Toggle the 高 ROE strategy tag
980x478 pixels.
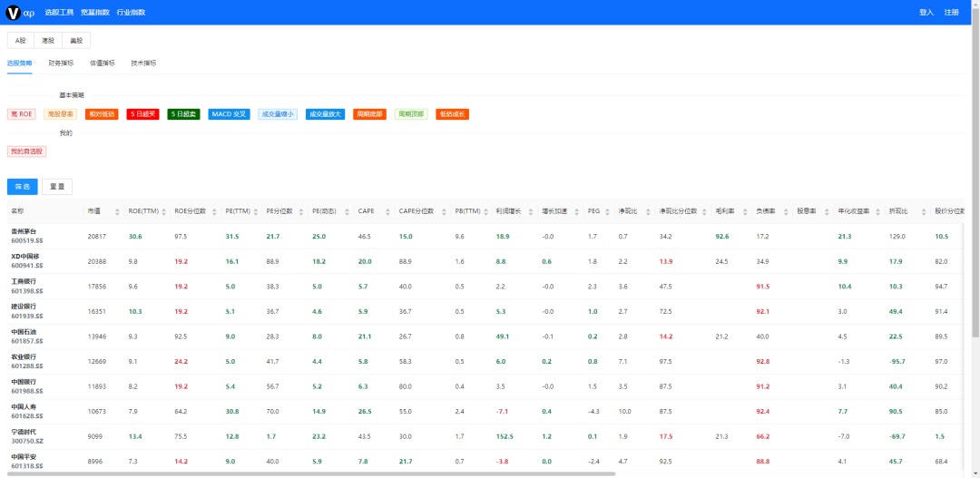21,114
